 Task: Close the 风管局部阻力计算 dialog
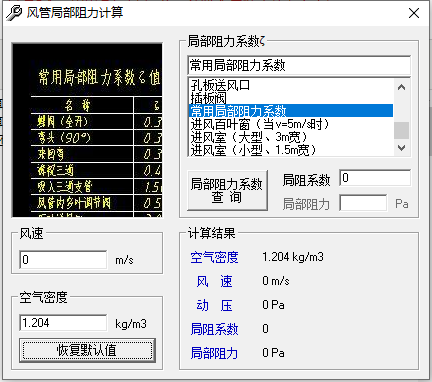click(414, 13)
